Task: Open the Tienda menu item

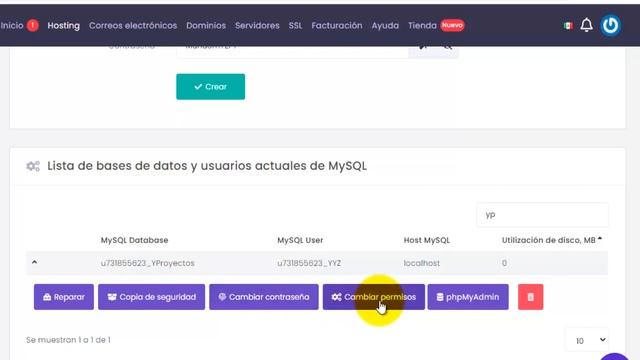Action: pos(422,25)
